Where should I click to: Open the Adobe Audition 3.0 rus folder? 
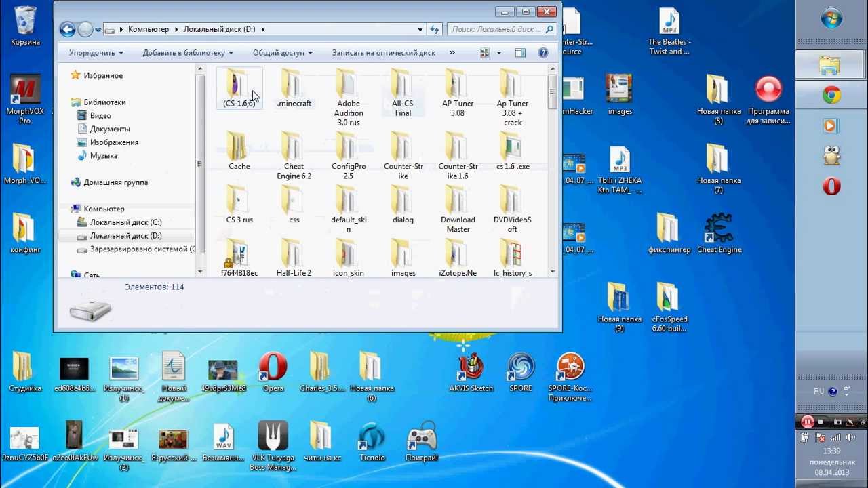tap(349, 98)
